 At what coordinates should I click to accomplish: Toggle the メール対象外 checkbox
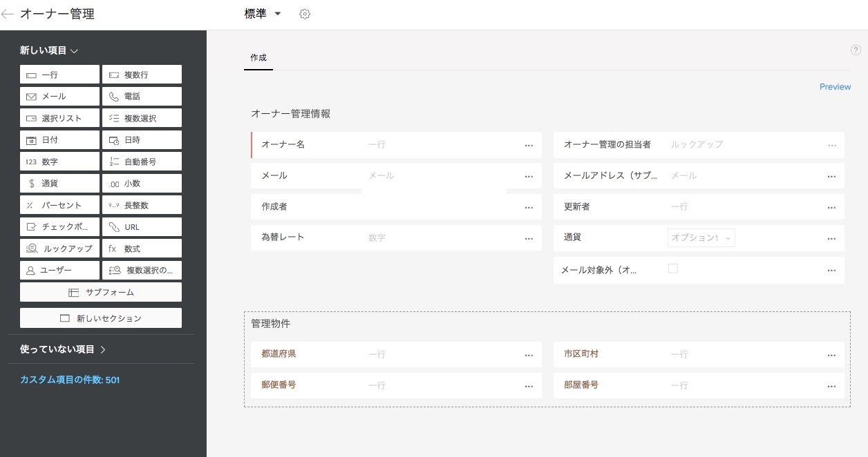tap(673, 269)
